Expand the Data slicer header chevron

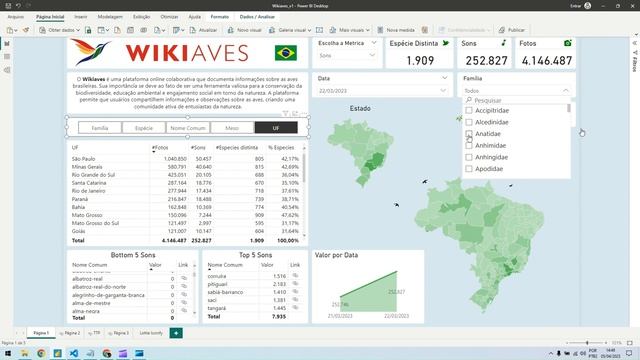(444, 78)
